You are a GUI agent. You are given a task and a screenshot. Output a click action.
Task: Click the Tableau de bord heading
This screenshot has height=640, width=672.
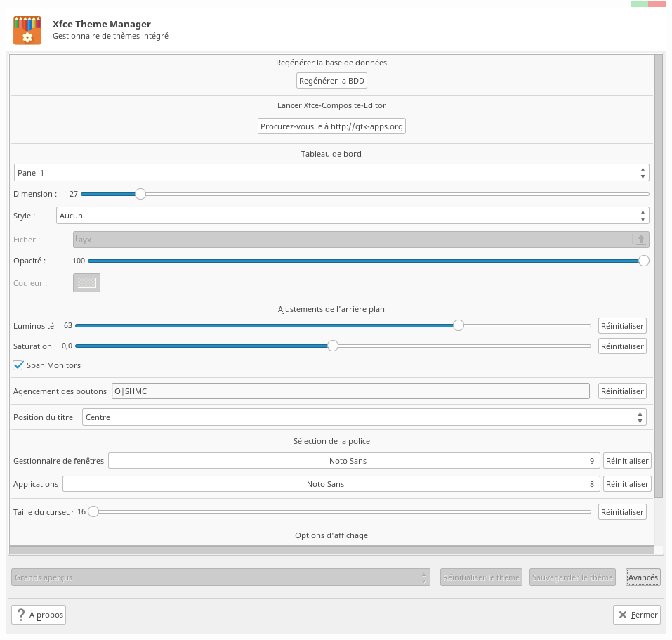click(331, 154)
